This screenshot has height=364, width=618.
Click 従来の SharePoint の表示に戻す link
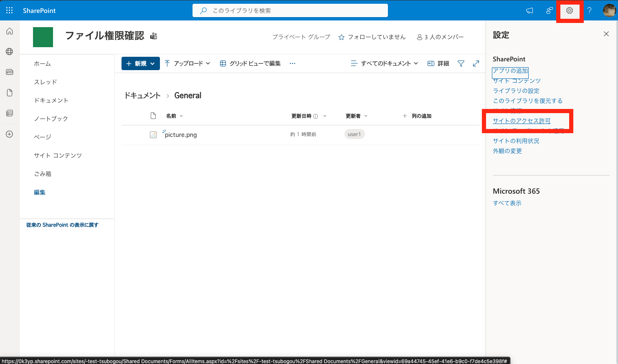pos(62,225)
